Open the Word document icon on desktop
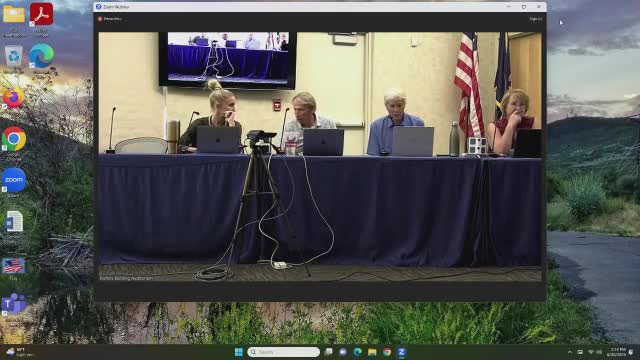The height and width of the screenshot is (360, 640). coord(14,222)
